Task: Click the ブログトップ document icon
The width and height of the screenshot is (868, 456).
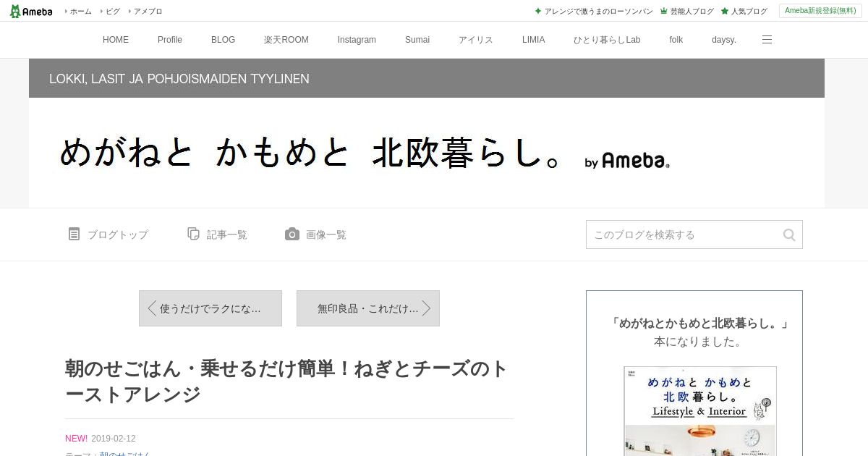Action: (74, 234)
